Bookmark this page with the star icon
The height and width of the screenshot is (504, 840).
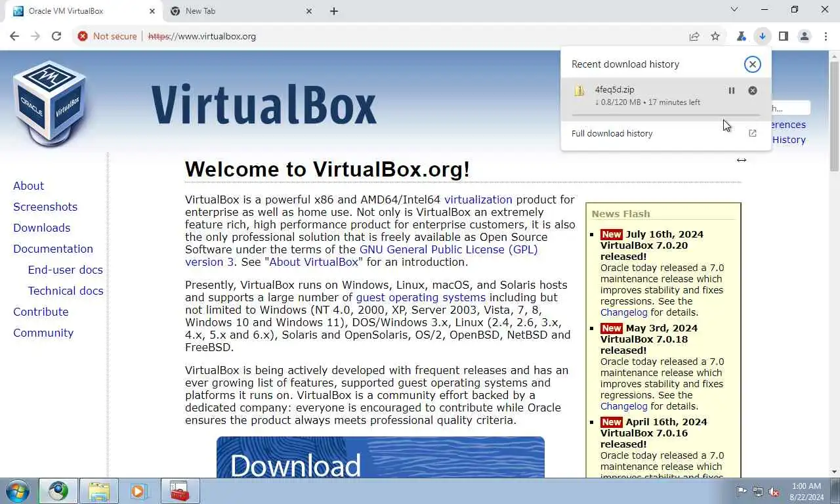715,36
